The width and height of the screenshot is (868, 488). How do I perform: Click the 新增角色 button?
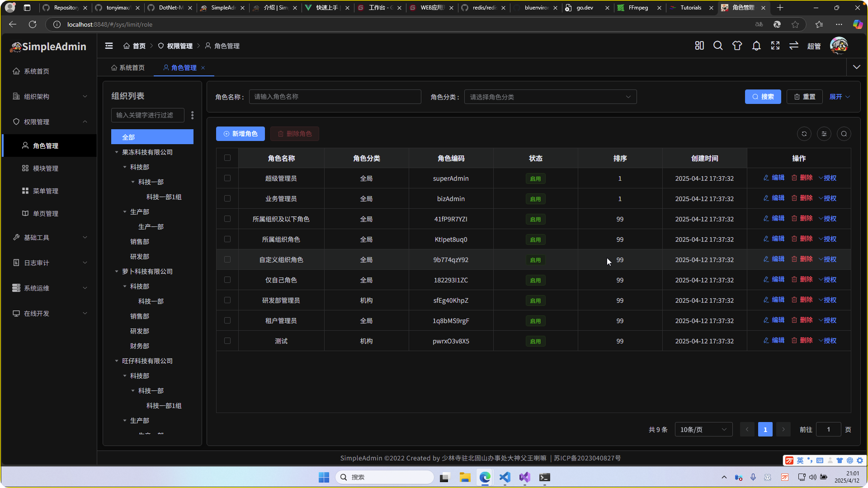point(241,134)
